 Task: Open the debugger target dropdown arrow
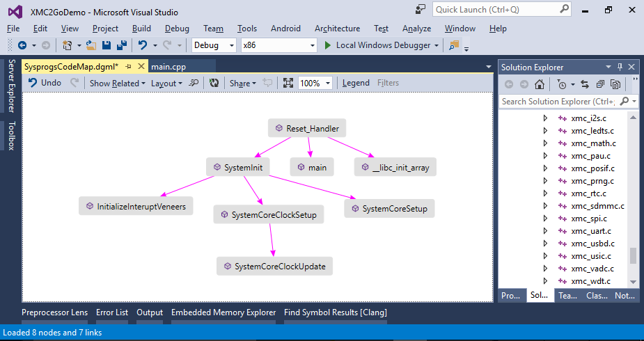436,45
